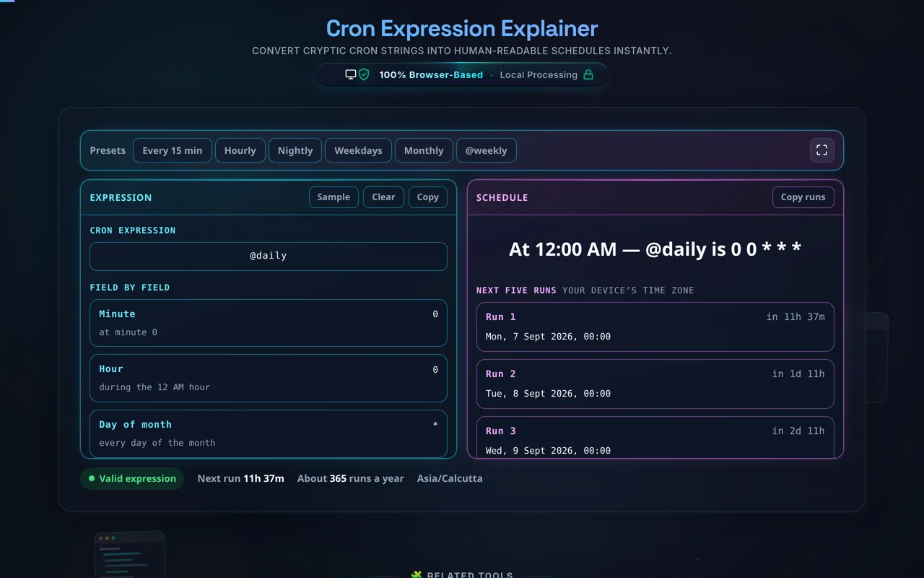The width and height of the screenshot is (924, 578).
Task: Click the FIELD BY FIELD heading
Action: point(130,288)
